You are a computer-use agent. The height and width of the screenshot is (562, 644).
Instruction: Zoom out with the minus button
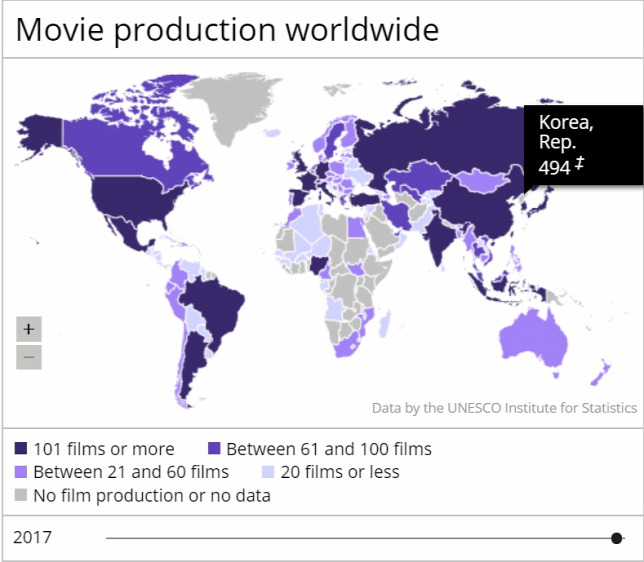29,357
